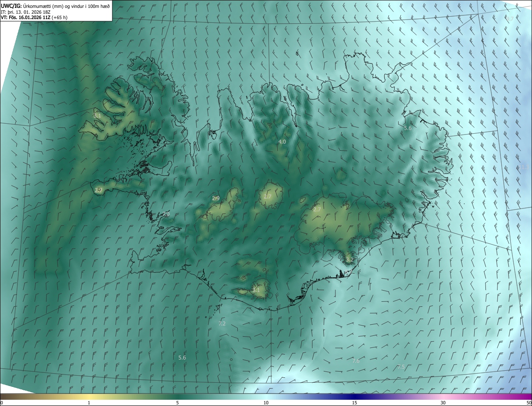Click the 2.7 value on the round Hofsjökull glacier
This screenshot has height=406, width=532.
tap(268, 196)
